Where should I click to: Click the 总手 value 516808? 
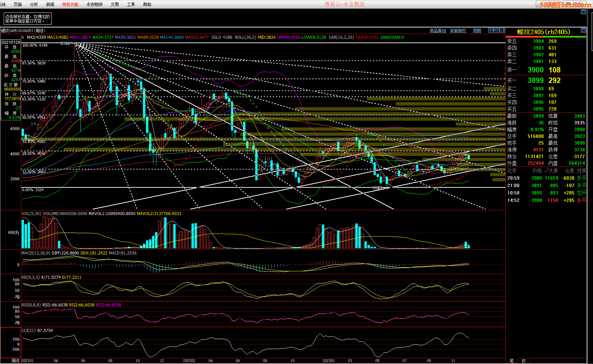coord(535,136)
